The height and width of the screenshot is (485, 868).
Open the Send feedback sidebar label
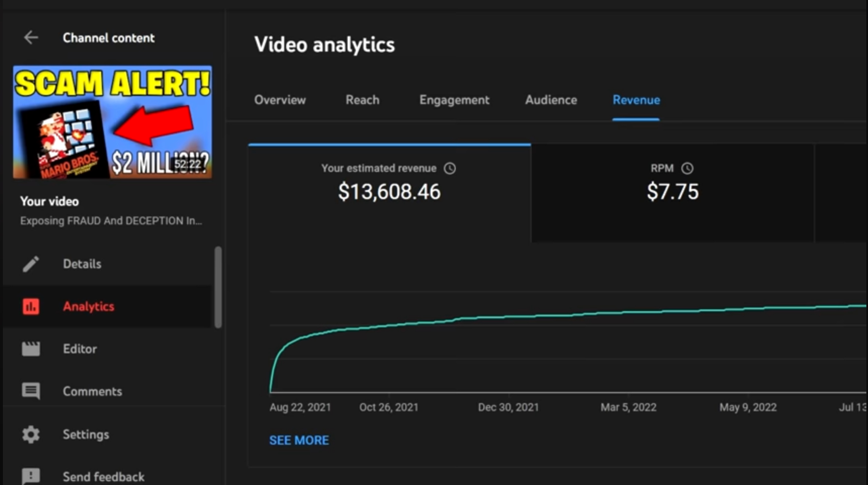click(x=104, y=477)
